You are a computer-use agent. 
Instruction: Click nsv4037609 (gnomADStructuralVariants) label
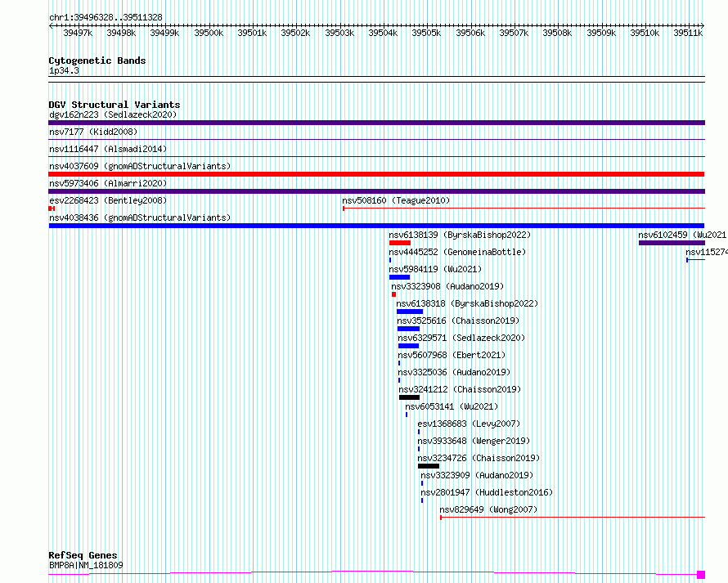point(140,166)
